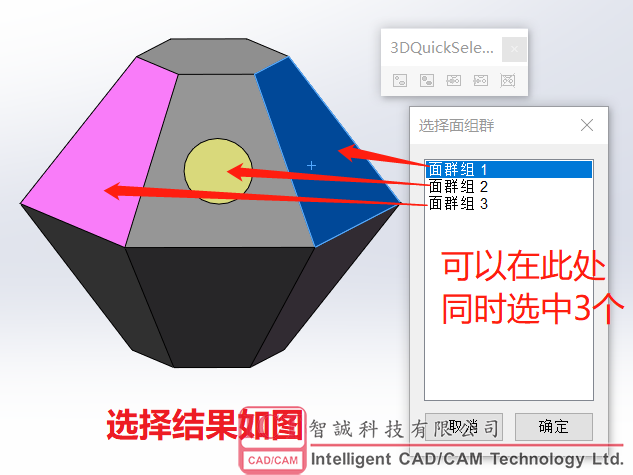Click the yellow circular face
Viewport: 633px width, 475px height.
coord(218,171)
